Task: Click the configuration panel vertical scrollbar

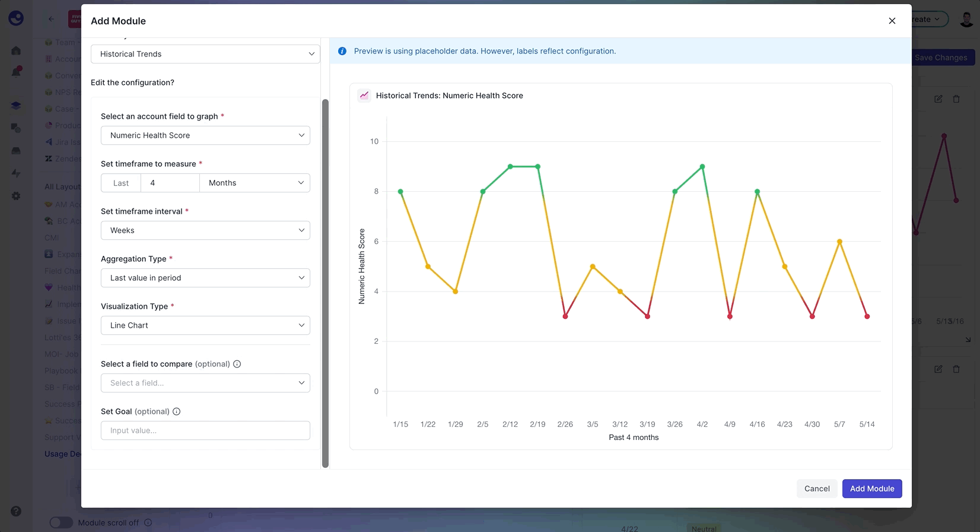Action: [325, 283]
